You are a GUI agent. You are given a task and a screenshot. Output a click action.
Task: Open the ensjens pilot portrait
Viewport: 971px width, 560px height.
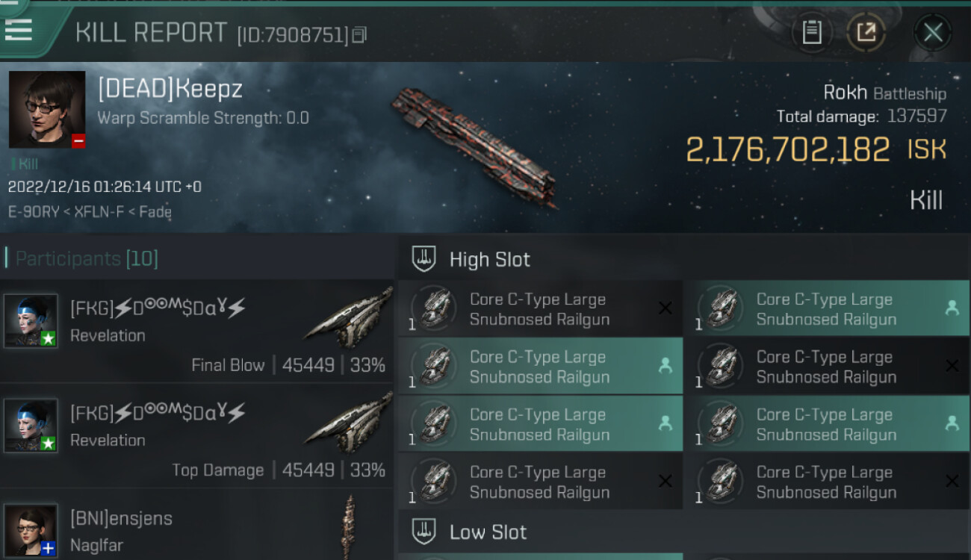click(x=31, y=529)
